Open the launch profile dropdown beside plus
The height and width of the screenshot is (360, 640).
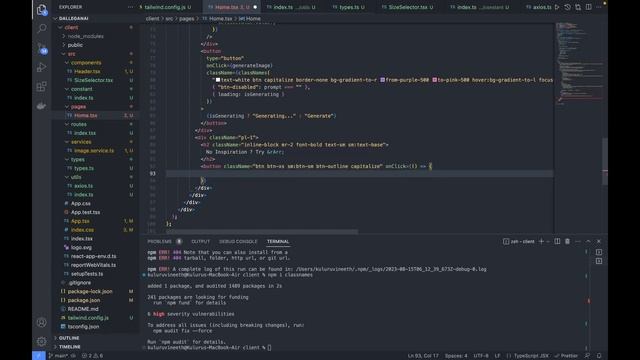pyautogui.click(x=548, y=241)
